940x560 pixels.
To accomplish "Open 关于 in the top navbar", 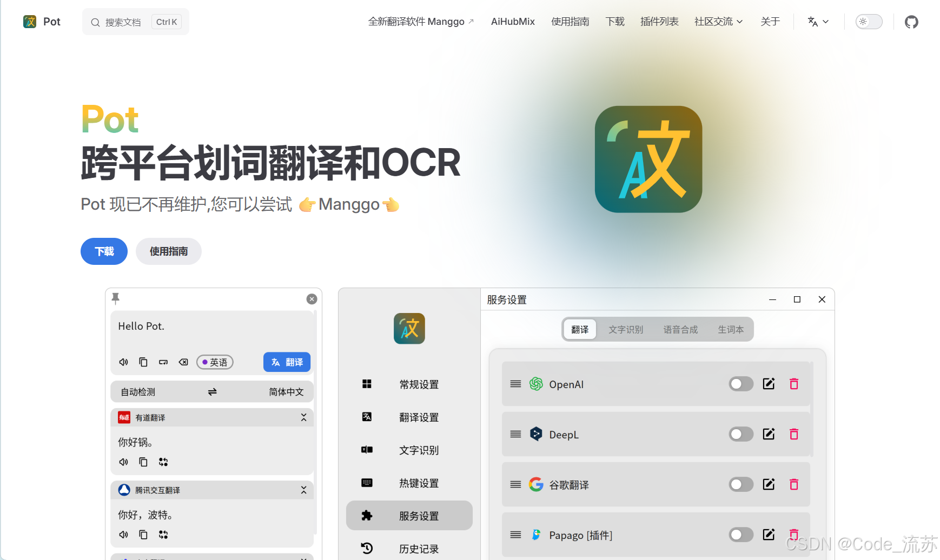I will (770, 22).
